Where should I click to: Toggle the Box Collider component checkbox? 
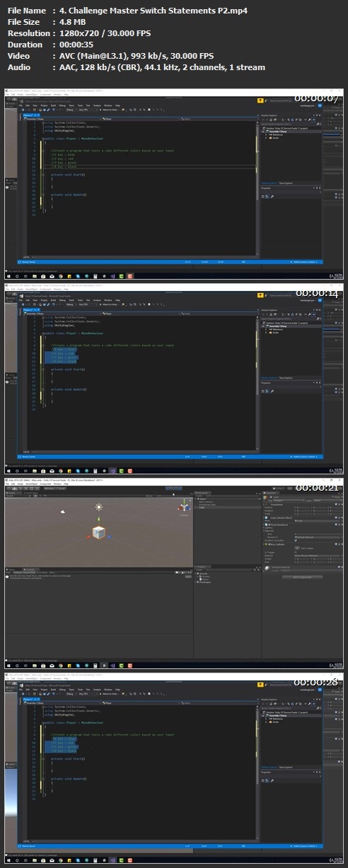point(269,544)
